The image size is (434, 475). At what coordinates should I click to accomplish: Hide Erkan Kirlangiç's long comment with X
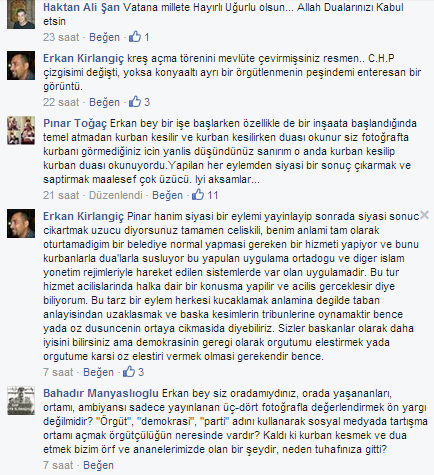[x=424, y=215]
